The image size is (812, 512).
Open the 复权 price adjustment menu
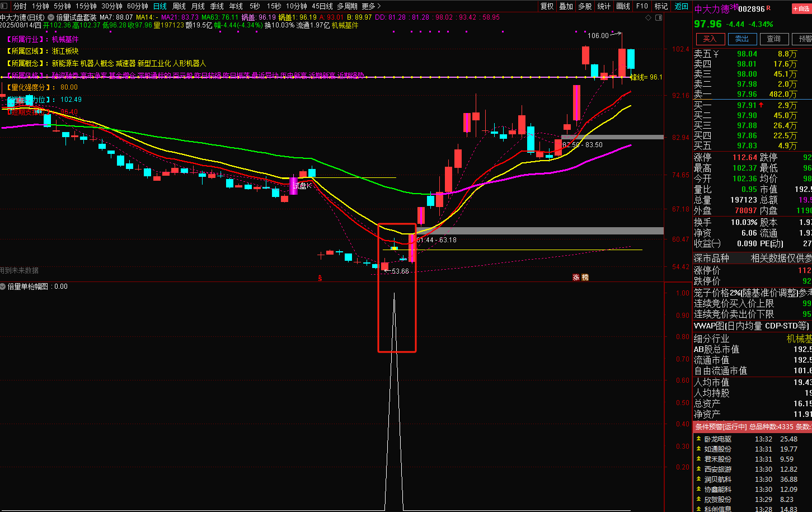pyautogui.click(x=547, y=6)
